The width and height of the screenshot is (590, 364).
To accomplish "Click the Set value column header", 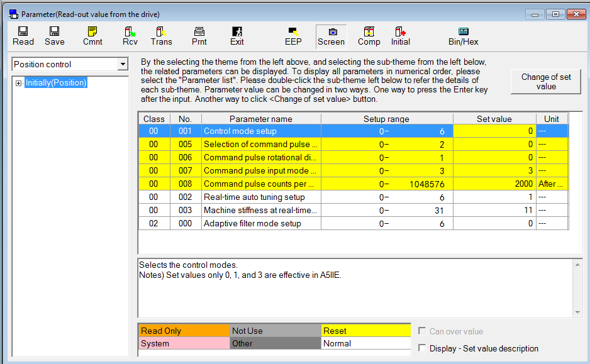I will tap(494, 119).
